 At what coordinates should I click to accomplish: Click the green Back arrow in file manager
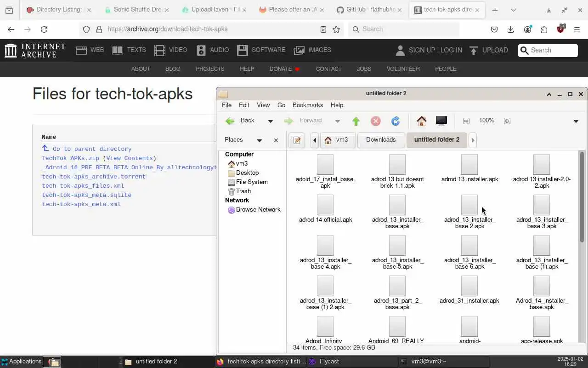click(230, 121)
